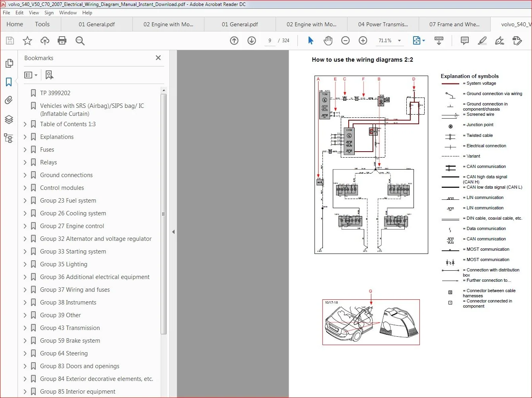Image resolution: width=532 pixels, height=398 pixels.
Task: Expand Table of Contents 1:3 bookmark
Action: 25,124
